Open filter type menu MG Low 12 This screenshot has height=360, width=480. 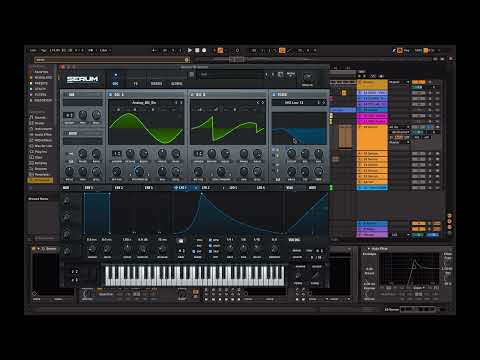pos(294,102)
